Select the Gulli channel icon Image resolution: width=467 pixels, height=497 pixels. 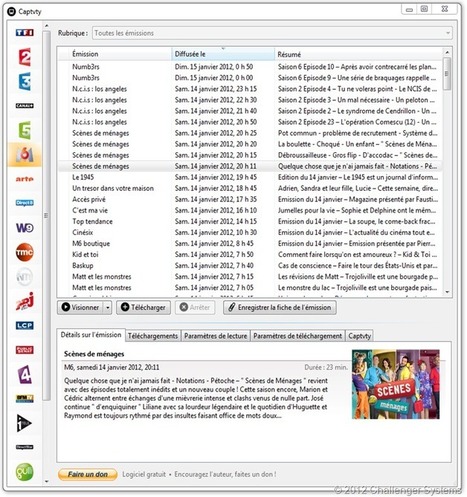click(25, 472)
